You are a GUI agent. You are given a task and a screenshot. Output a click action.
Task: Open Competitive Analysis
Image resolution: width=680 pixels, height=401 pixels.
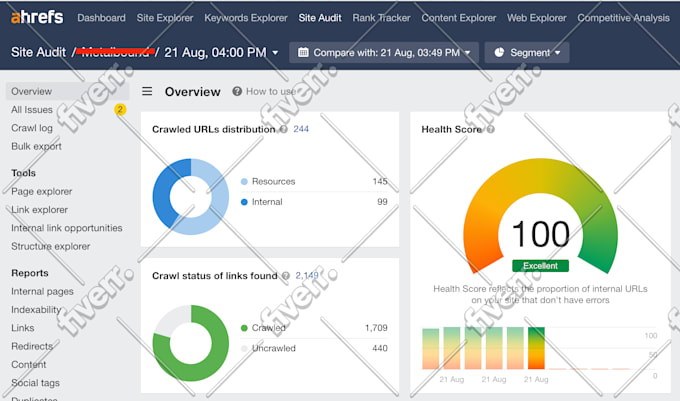(623, 18)
